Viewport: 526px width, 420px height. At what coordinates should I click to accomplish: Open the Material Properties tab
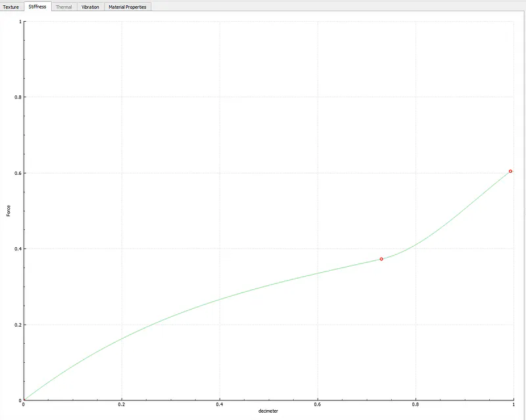pos(128,7)
